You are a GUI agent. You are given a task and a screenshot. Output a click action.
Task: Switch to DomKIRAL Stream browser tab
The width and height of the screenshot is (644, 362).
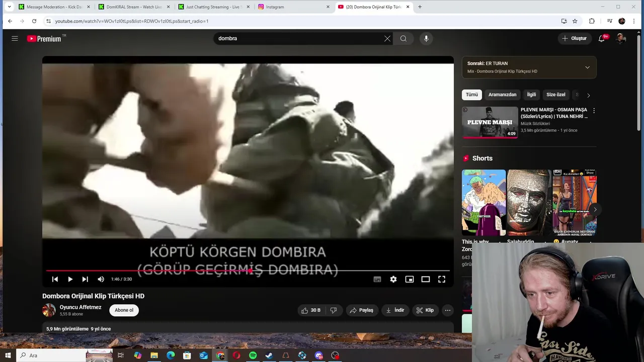(x=134, y=7)
